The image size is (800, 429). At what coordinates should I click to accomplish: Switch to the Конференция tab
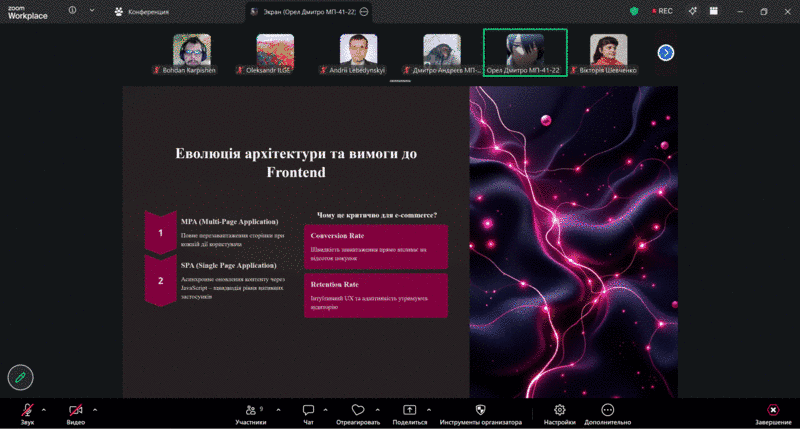click(143, 12)
